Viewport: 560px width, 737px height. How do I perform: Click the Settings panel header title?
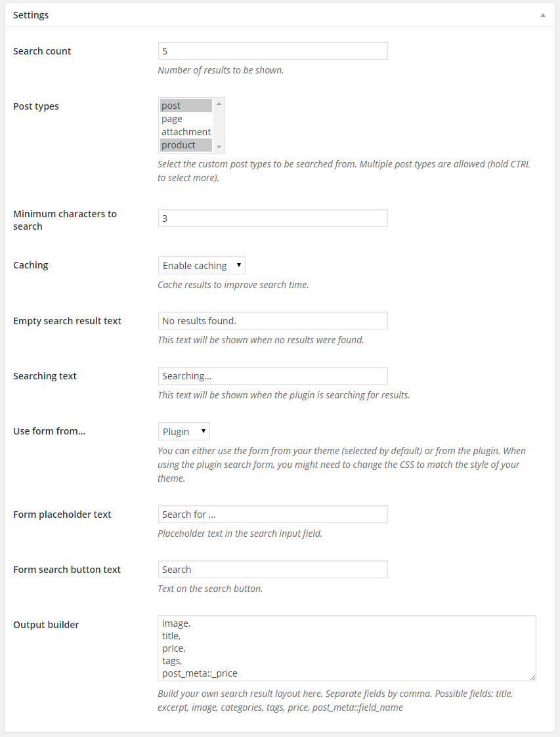point(31,15)
